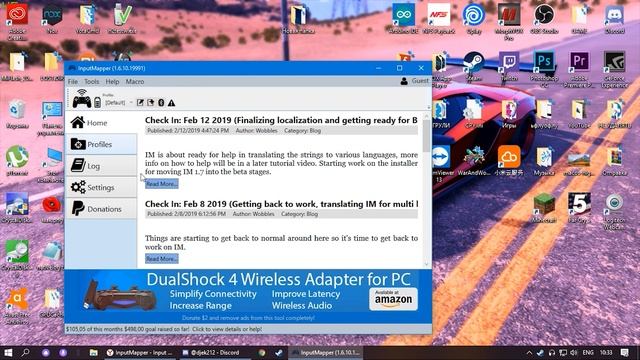640x360 pixels.
Task: Click the news feed scroll down arrow
Action: pos(427,264)
